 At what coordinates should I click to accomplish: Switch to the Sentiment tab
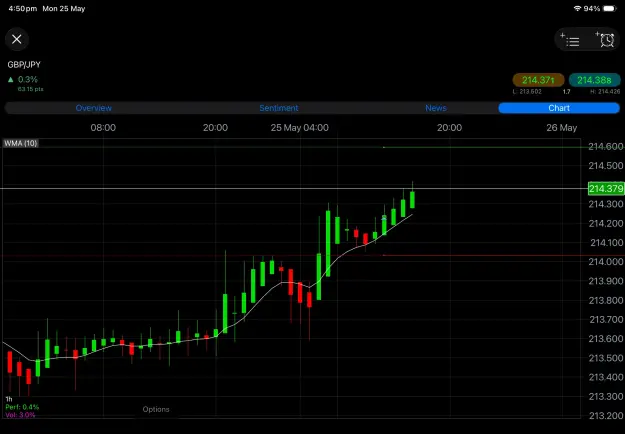[x=279, y=108]
